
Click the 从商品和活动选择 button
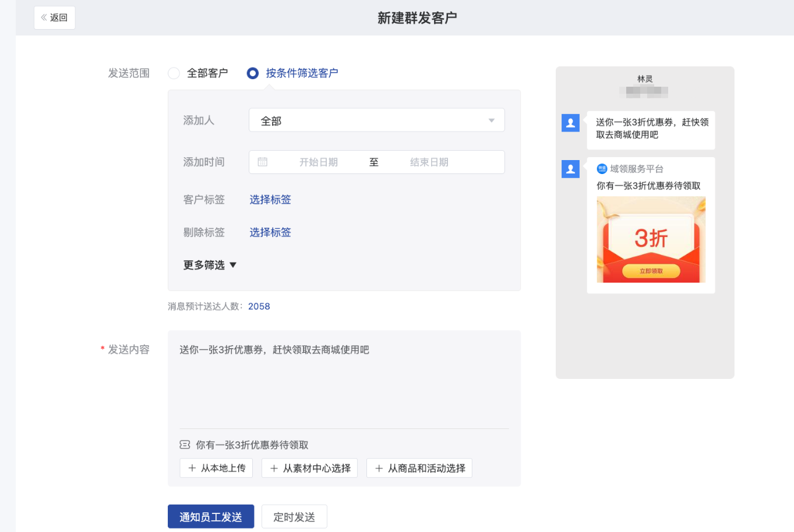[419, 468]
